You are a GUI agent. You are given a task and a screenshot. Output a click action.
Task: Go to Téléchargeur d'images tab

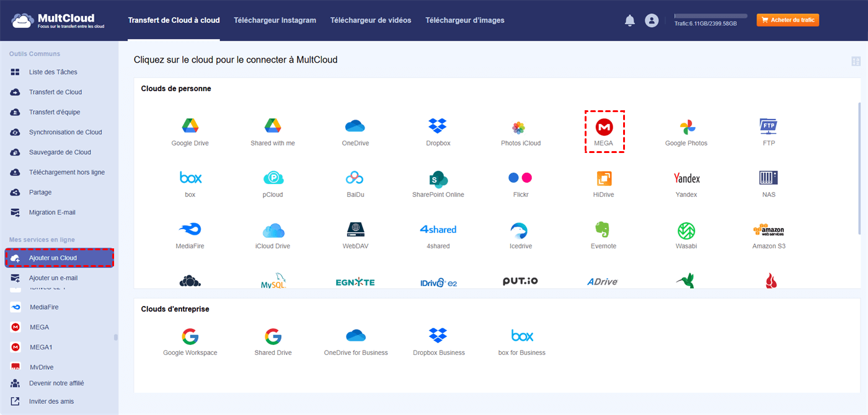pyautogui.click(x=465, y=20)
